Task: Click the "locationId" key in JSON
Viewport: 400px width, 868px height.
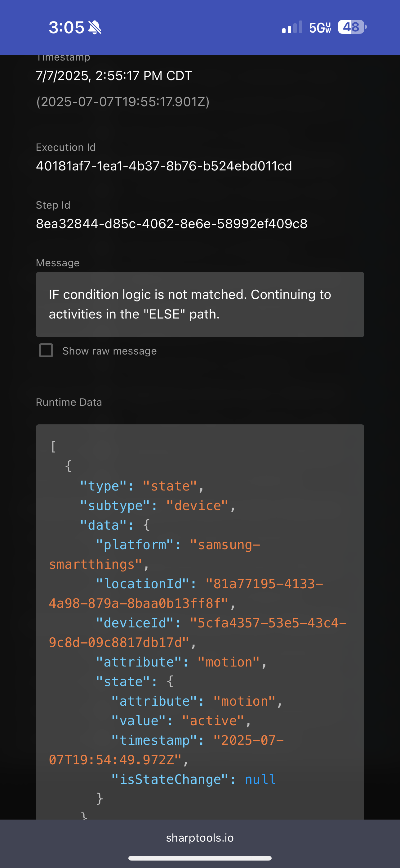Action: click(142, 584)
